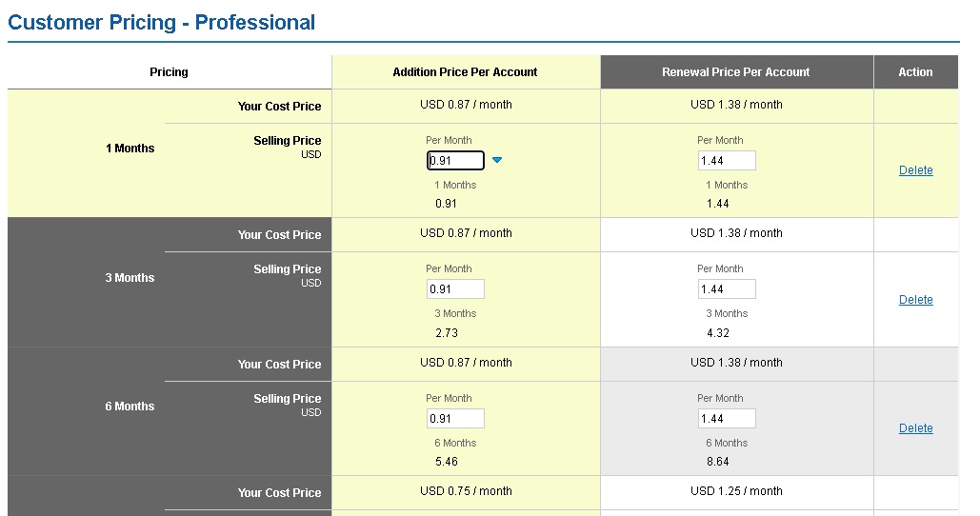Select the Customer Pricing - Professional title
This screenshot has width=980, height=516.
pyautogui.click(x=161, y=23)
